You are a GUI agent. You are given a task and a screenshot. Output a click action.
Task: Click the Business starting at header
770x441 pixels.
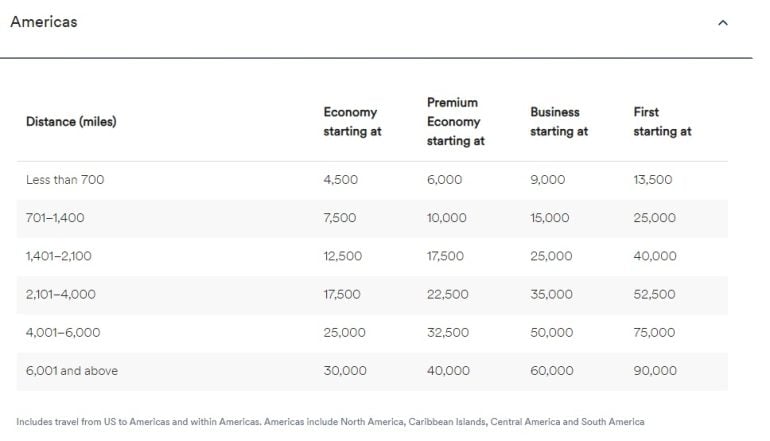pyautogui.click(x=559, y=122)
